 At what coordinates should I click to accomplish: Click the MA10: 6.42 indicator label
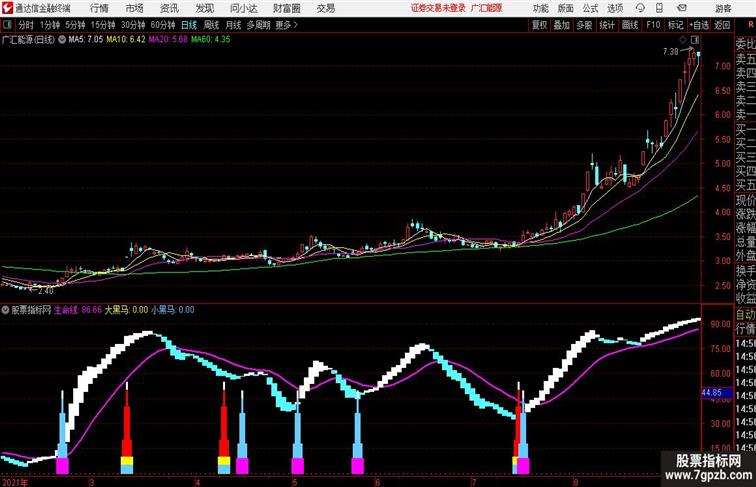(126, 40)
